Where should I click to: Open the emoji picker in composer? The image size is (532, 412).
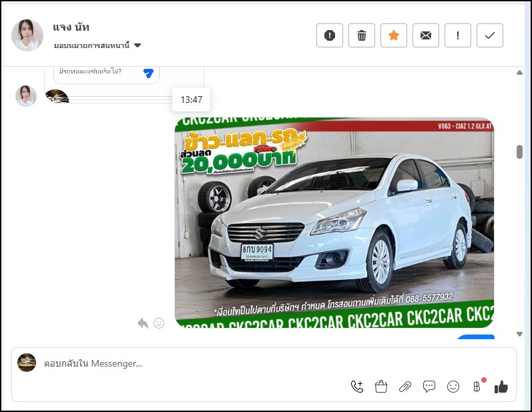tap(453, 387)
